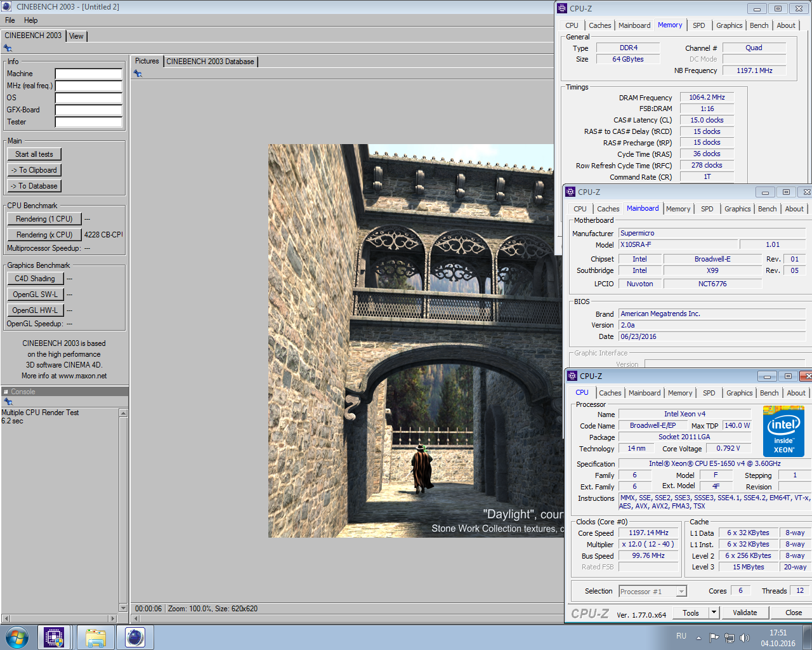Show hidden tray icons arrow
Viewport: 812px width, 650px height.
tap(698, 637)
